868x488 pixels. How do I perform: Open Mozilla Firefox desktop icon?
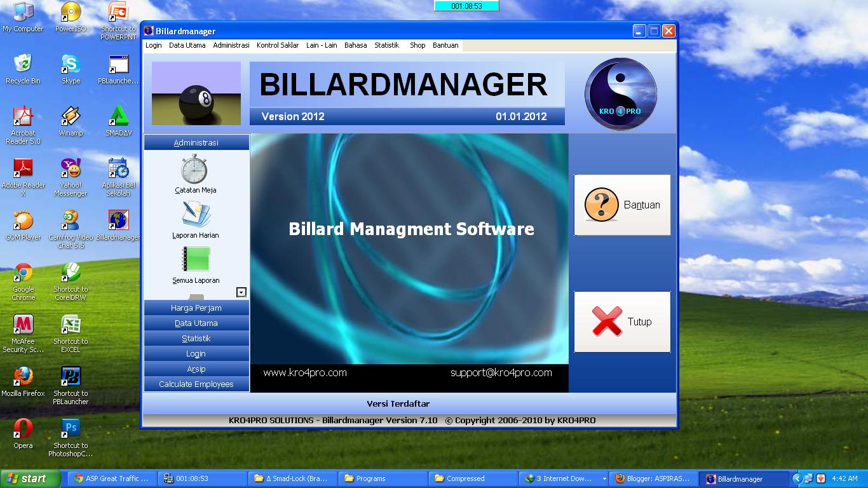coord(23,382)
